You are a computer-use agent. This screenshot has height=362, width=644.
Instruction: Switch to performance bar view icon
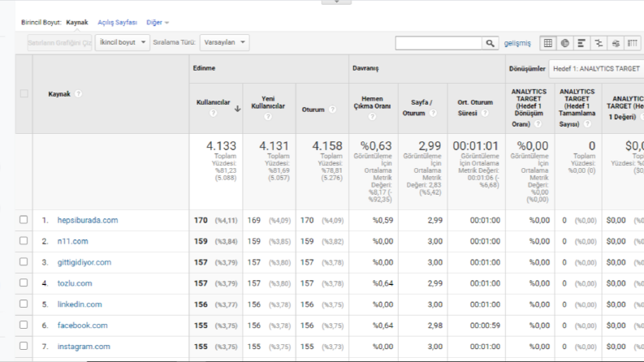[x=581, y=43]
